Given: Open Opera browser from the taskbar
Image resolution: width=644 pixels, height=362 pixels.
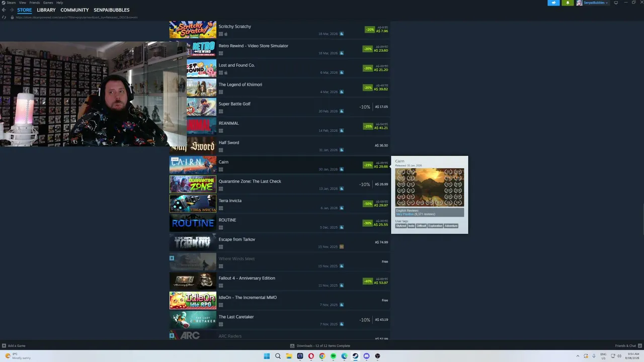Looking at the screenshot, I should (x=311, y=356).
